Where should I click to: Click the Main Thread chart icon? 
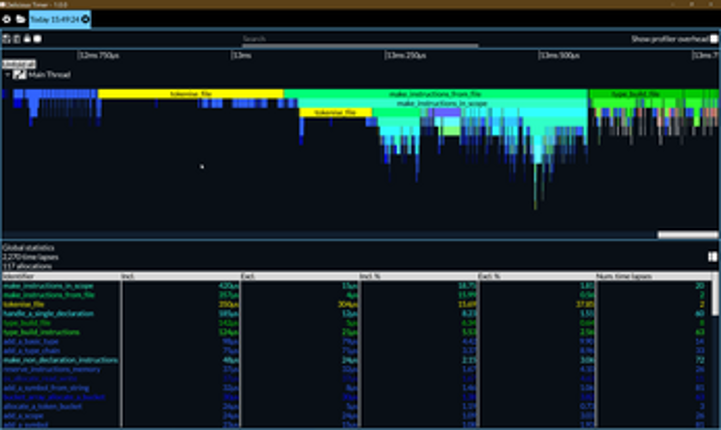point(20,74)
